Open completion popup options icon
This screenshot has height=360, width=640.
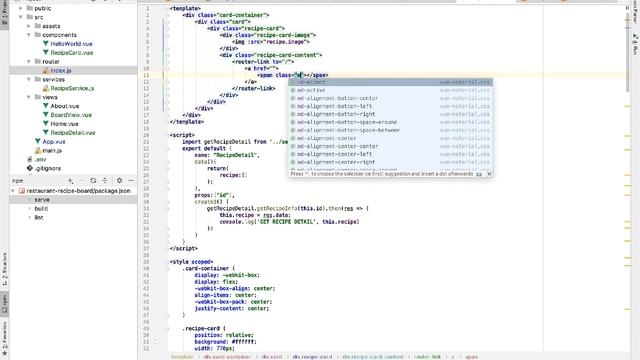click(x=489, y=174)
